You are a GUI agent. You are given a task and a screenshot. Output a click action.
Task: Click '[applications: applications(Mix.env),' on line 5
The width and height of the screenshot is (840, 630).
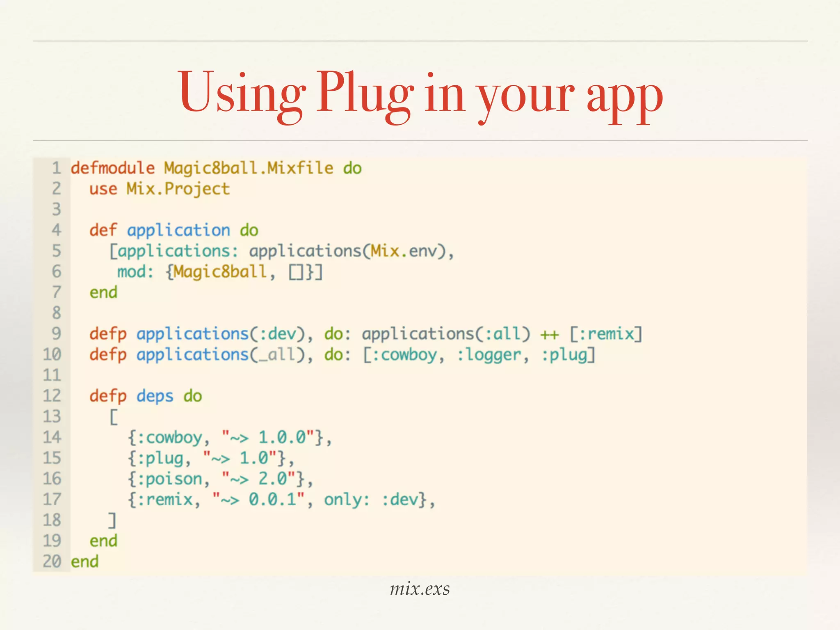282,251
